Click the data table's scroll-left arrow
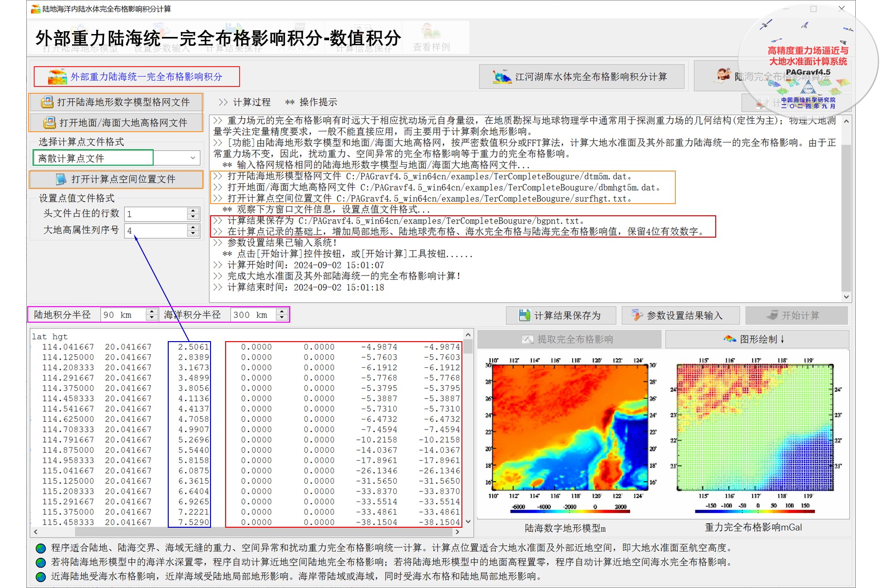 [x=35, y=532]
